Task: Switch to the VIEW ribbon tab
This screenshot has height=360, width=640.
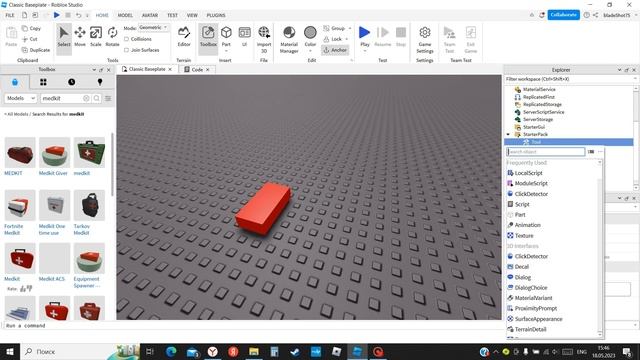Action: pyautogui.click(x=192, y=15)
